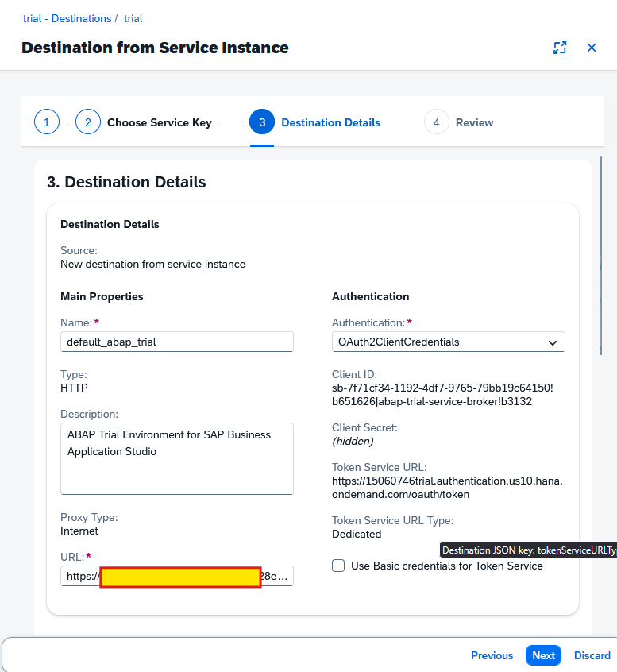Select step 3 Destination Details

pyautogui.click(x=315, y=122)
